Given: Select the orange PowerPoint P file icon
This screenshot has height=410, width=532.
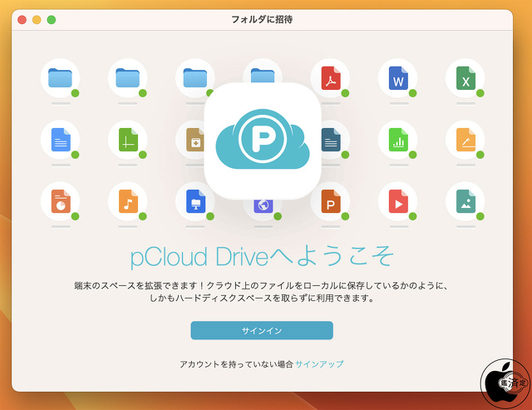Looking at the screenshot, I should pos(330,201).
